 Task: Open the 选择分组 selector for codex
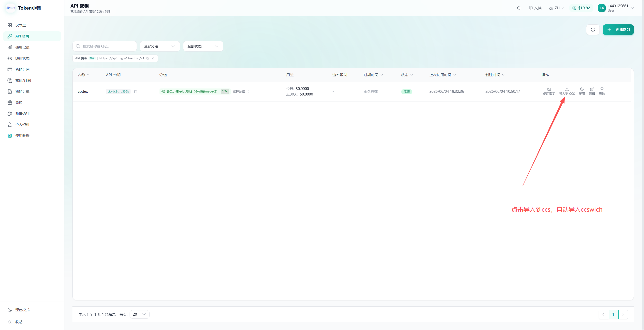241,91
